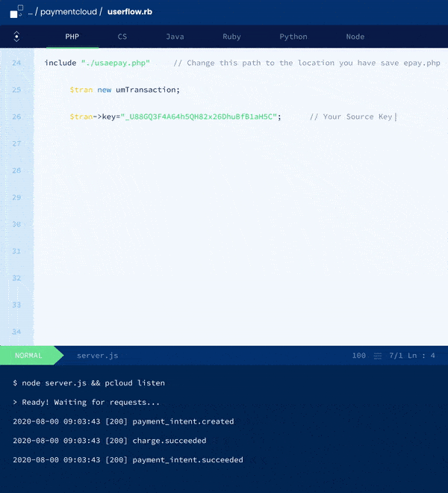Click the 100 value in status bar
Viewport: 448px width, 493px height.
358,356
